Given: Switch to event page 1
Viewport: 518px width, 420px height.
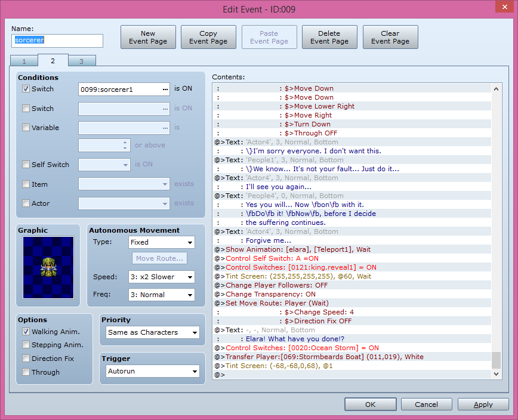Looking at the screenshot, I should pos(23,60).
